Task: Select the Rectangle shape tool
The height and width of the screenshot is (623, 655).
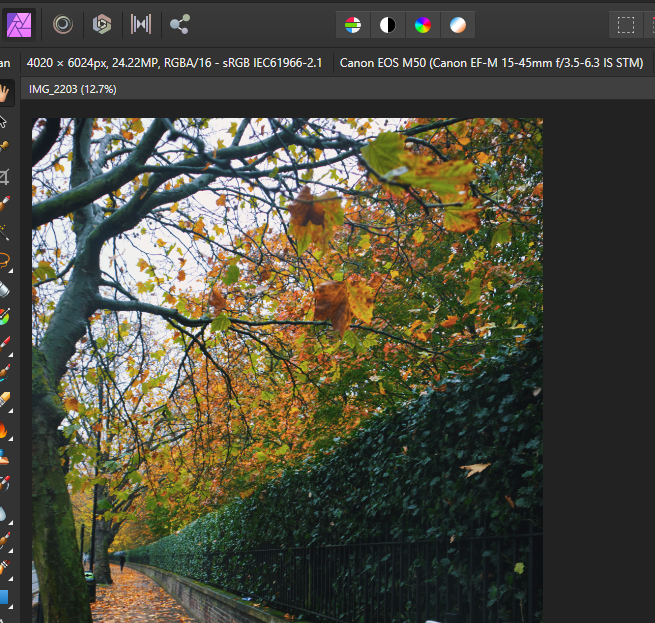Action: click(x=4, y=598)
